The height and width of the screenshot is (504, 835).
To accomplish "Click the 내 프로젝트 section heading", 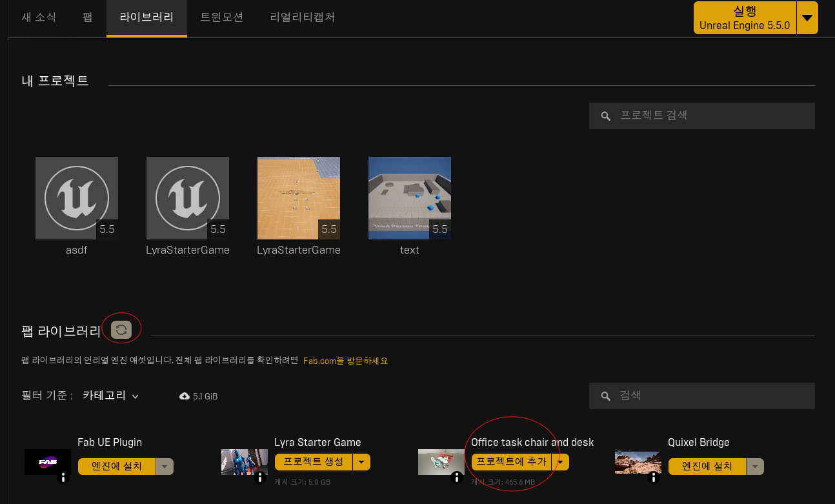I will coord(55,81).
